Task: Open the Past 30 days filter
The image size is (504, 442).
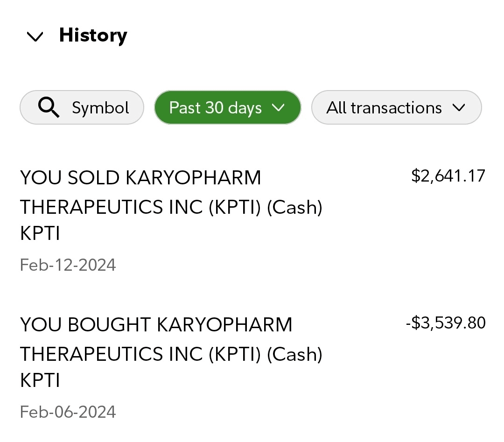Action: pyautogui.click(x=215, y=108)
